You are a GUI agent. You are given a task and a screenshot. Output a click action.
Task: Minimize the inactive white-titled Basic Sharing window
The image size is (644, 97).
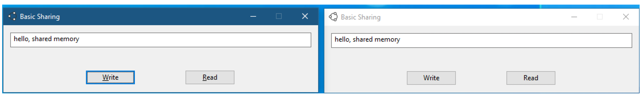(574, 17)
